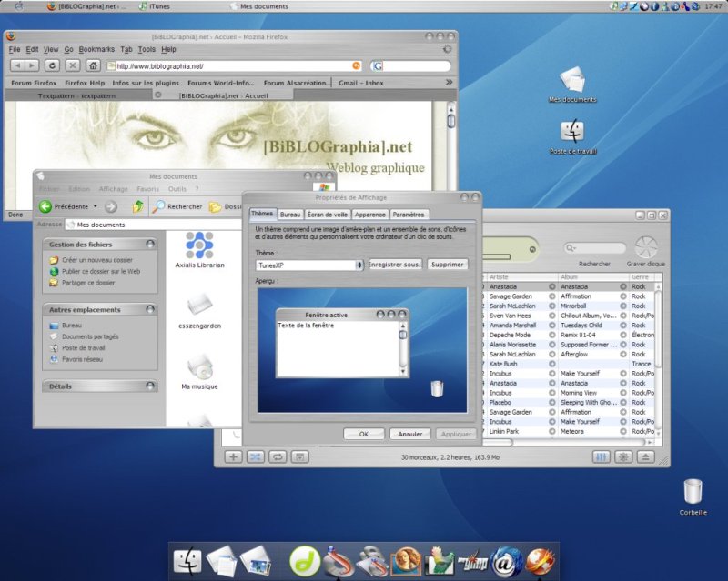Expand the Détails panel
The image size is (728, 581).
pyautogui.click(x=150, y=386)
